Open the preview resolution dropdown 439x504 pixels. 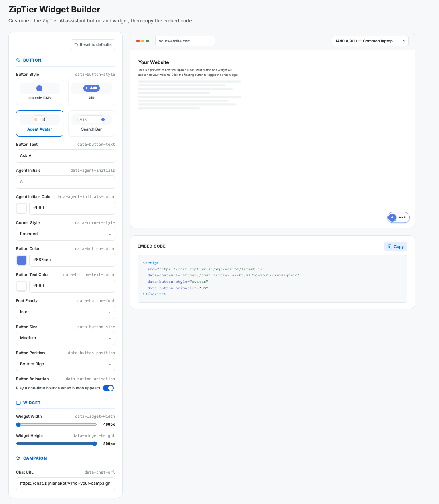[x=370, y=41]
